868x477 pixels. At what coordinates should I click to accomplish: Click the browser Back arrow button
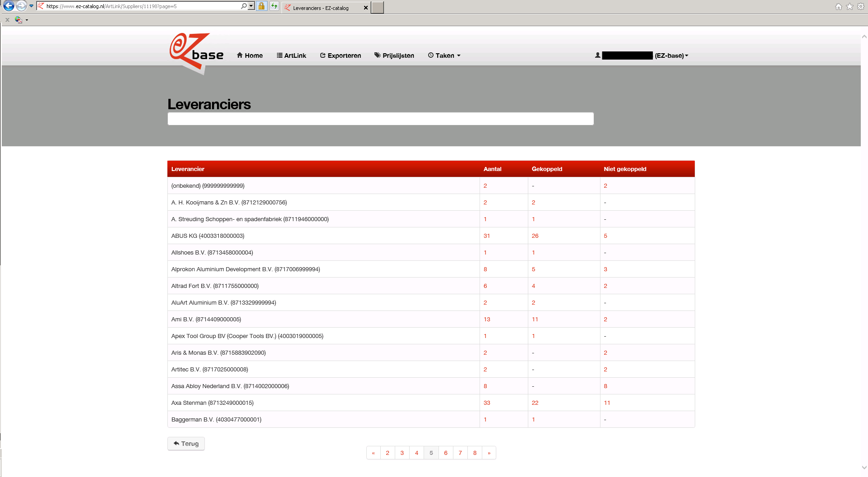pyautogui.click(x=9, y=6)
